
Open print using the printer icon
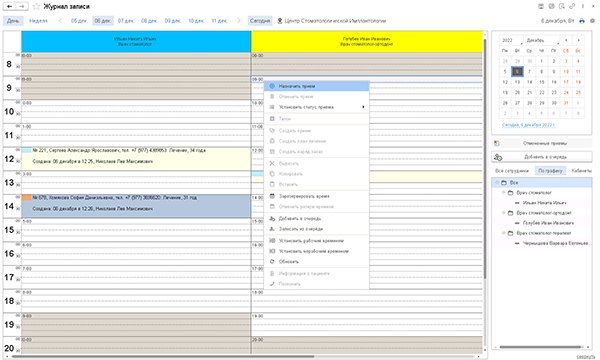tap(582, 21)
